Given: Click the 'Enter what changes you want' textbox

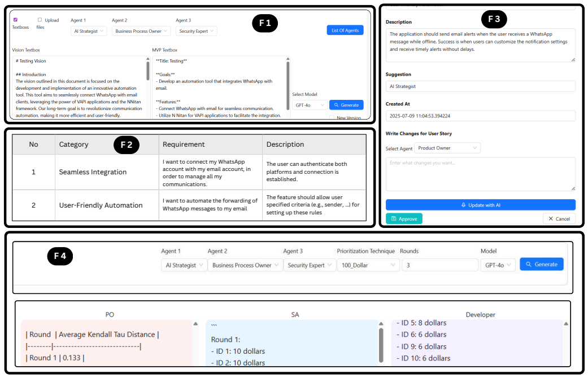Looking at the screenshot, I should pos(480,174).
